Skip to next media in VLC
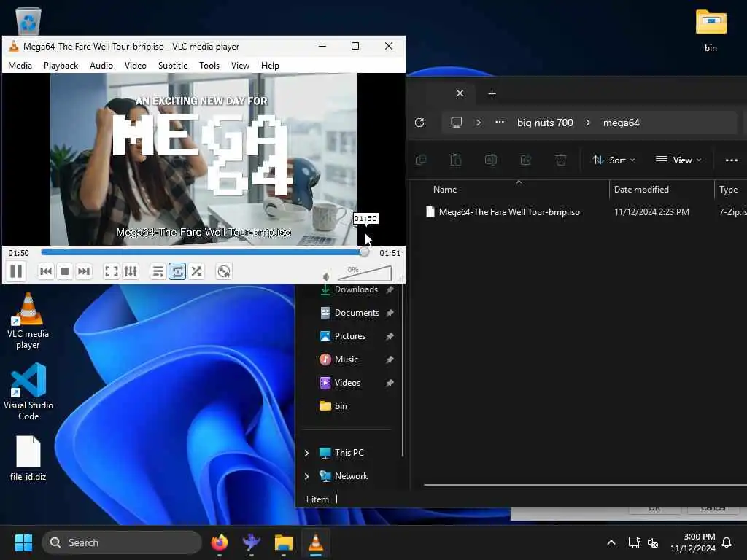 tap(83, 271)
